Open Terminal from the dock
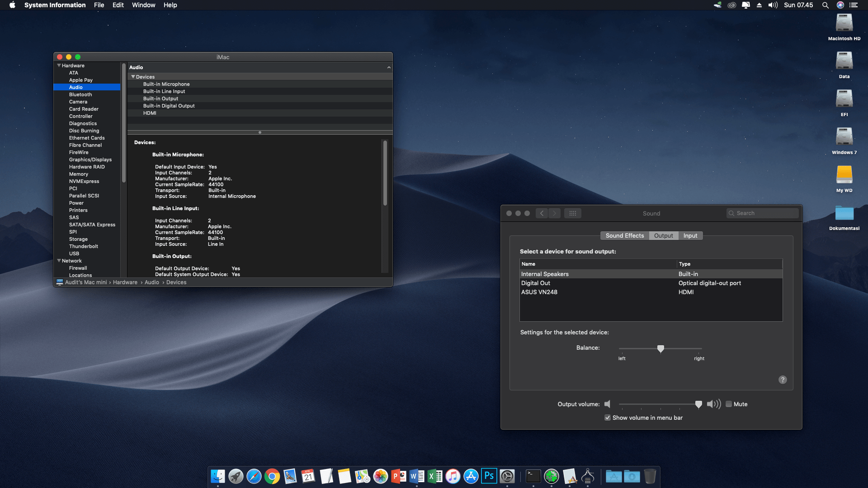The height and width of the screenshot is (488, 868). (533, 476)
